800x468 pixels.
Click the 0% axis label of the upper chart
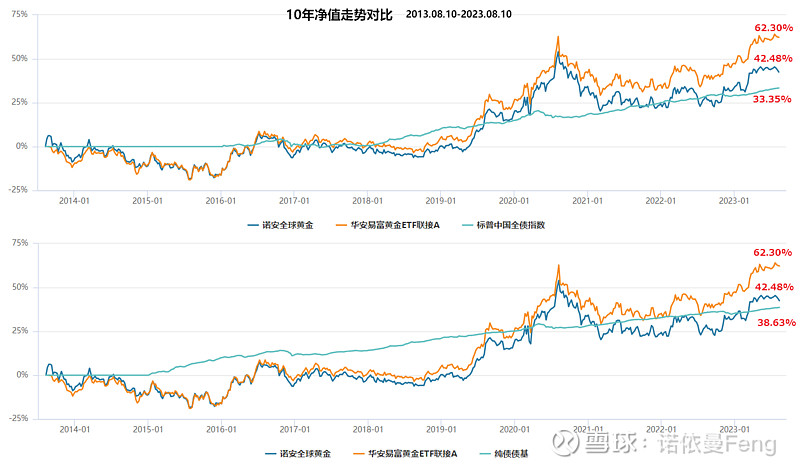(x=21, y=146)
